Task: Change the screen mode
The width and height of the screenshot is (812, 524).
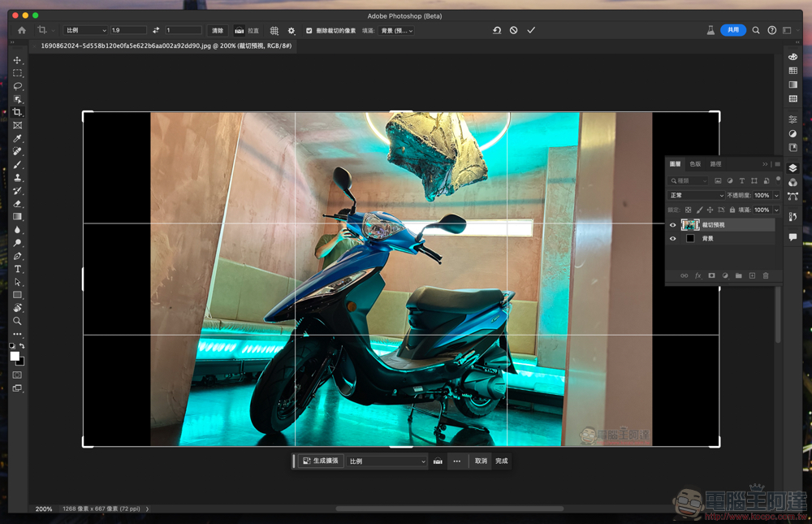Action: click(x=17, y=388)
